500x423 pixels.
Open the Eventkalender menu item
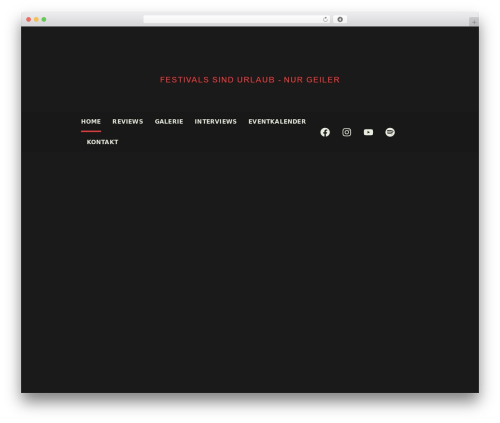pos(277,122)
